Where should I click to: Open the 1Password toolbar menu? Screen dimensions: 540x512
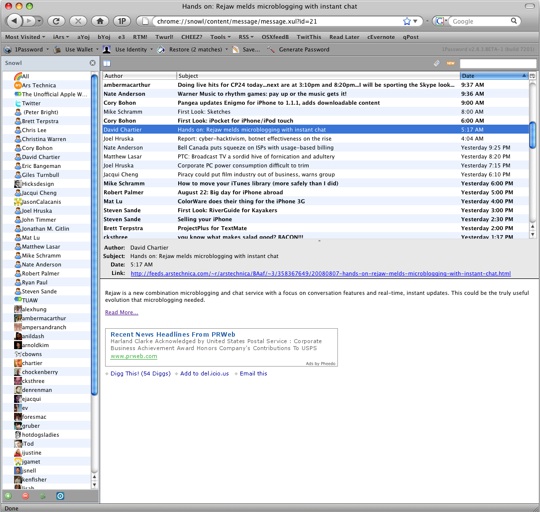click(26, 50)
